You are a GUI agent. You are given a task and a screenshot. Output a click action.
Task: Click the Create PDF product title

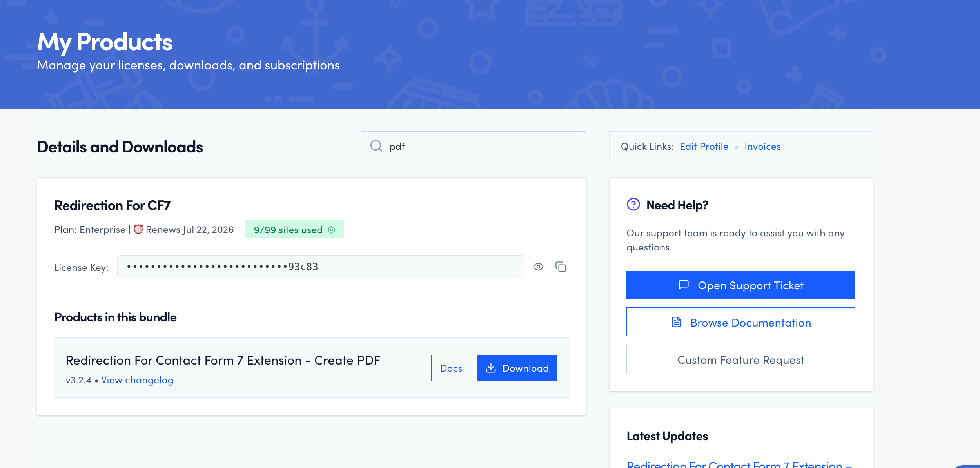click(x=223, y=361)
